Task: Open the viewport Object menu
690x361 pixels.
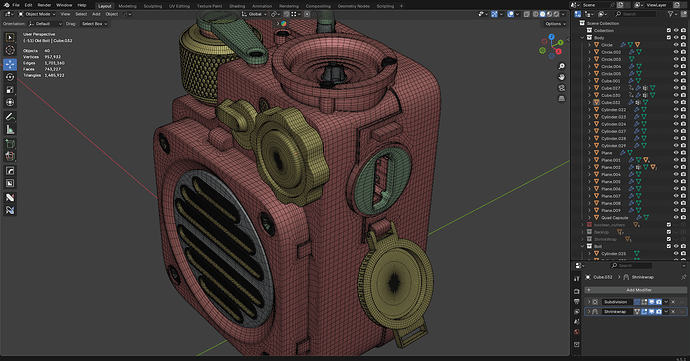Action: tap(111, 14)
